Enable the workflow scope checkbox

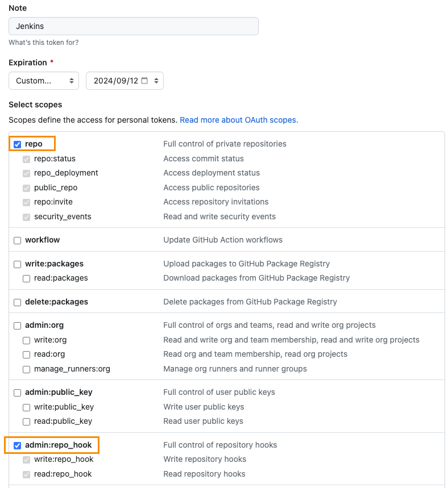[17, 240]
